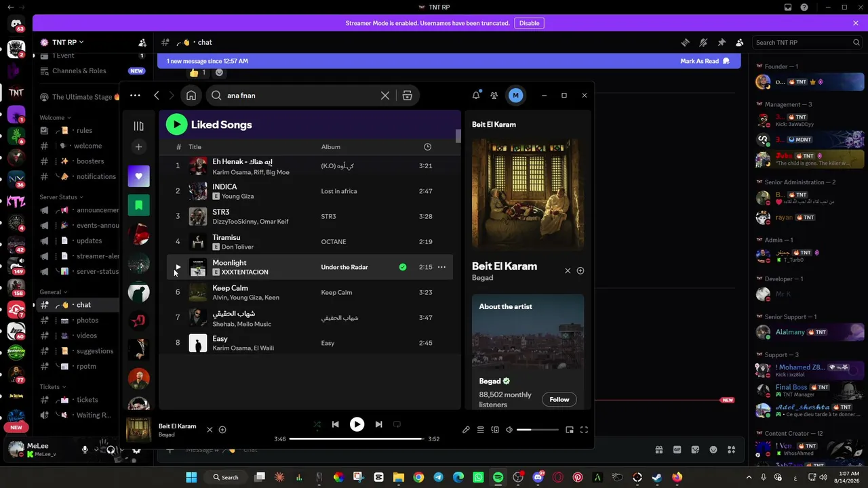Open the Beit El Karam album artwork in the side panel
This screenshot has height=488, width=868.
coord(528,195)
